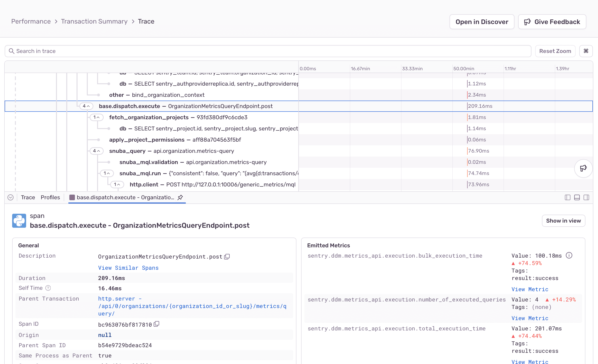The image size is (598, 364).
Task: Pin the base.dispatch.execute drawer tab
Action: 180,197
